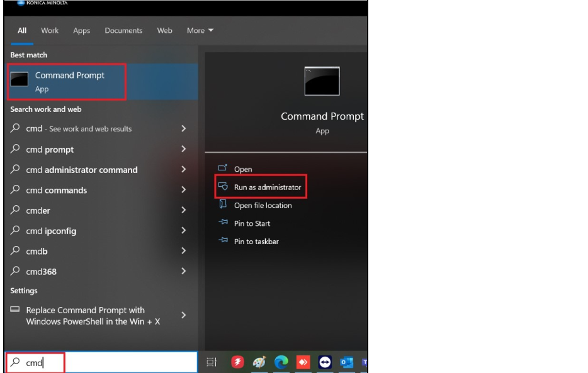Expand arrow next to 'cmd368'

pos(183,271)
